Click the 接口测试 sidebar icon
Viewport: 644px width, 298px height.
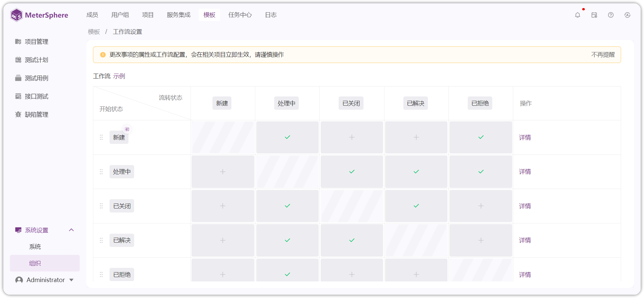click(18, 96)
